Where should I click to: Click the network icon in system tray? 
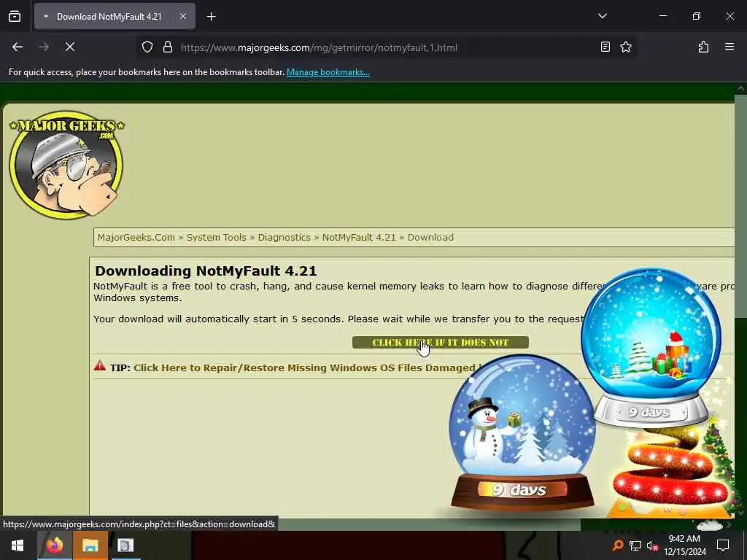[635, 545]
